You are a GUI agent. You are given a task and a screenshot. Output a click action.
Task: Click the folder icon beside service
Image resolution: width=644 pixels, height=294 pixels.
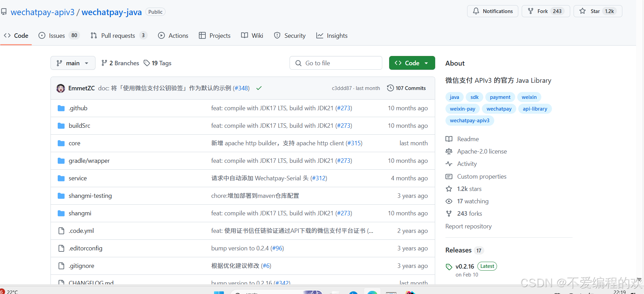pyautogui.click(x=61, y=178)
